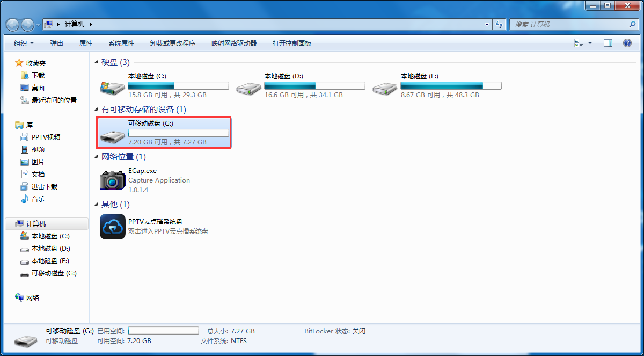Click the E: drive capacity bar
Screen dimensions: 644x356
pos(451,86)
